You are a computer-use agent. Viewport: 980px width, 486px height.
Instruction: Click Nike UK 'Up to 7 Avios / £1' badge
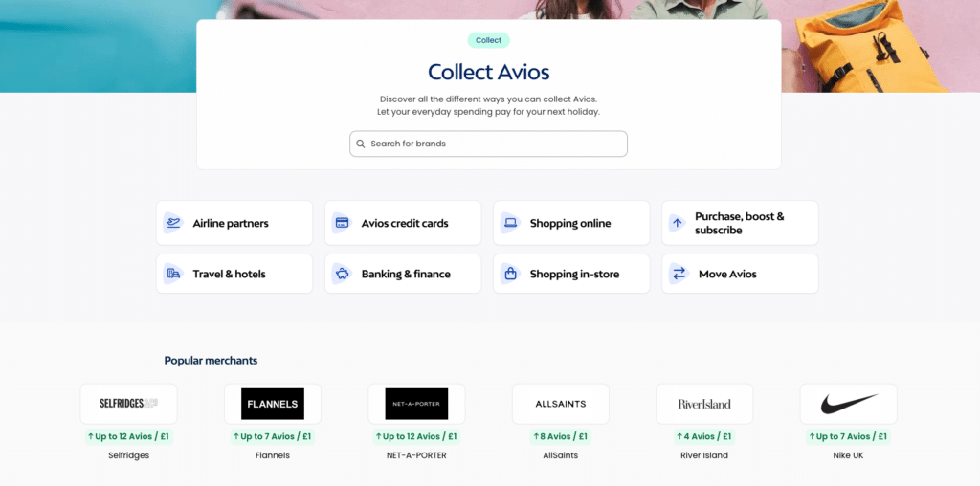coord(848,436)
